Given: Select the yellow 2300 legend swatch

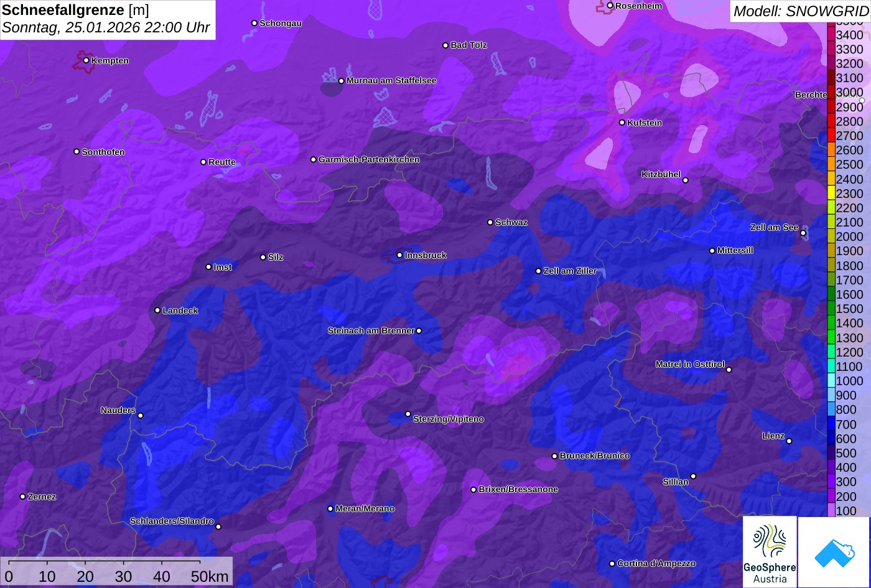Looking at the screenshot, I should [x=831, y=194].
